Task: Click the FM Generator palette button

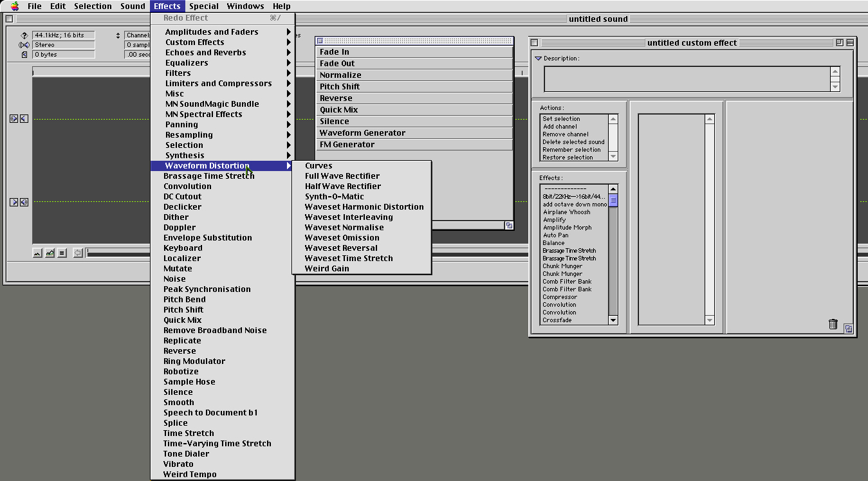Action: click(414, 145)
